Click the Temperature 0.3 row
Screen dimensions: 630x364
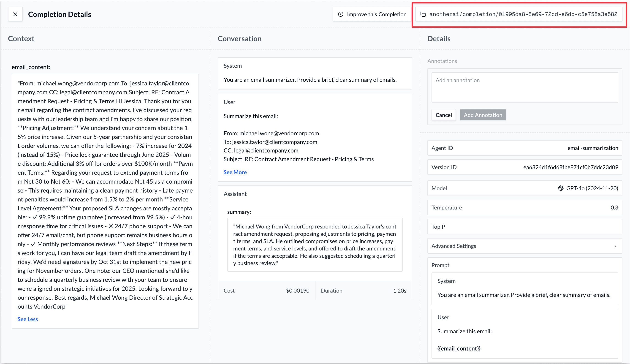[x=524, y=207]
